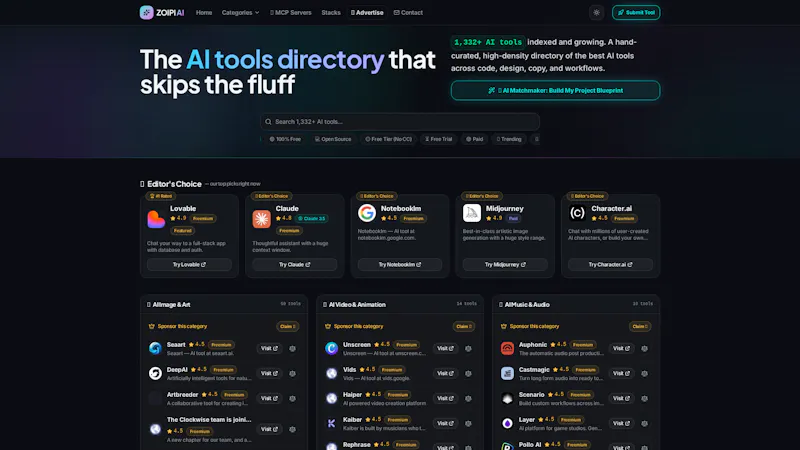Open the Categories dropdown menu
The image size is (800, 450).
240,12
